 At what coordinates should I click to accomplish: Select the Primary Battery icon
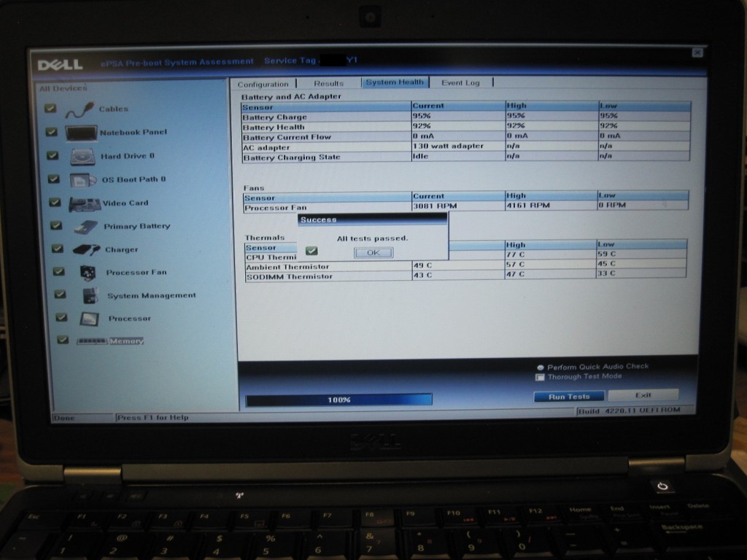tap(86, 227)
